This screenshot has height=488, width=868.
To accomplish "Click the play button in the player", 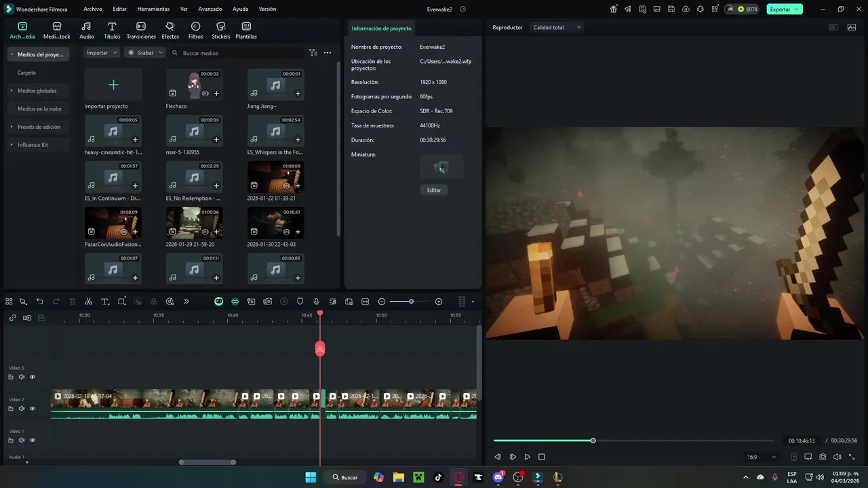I will tap(527, 457).
